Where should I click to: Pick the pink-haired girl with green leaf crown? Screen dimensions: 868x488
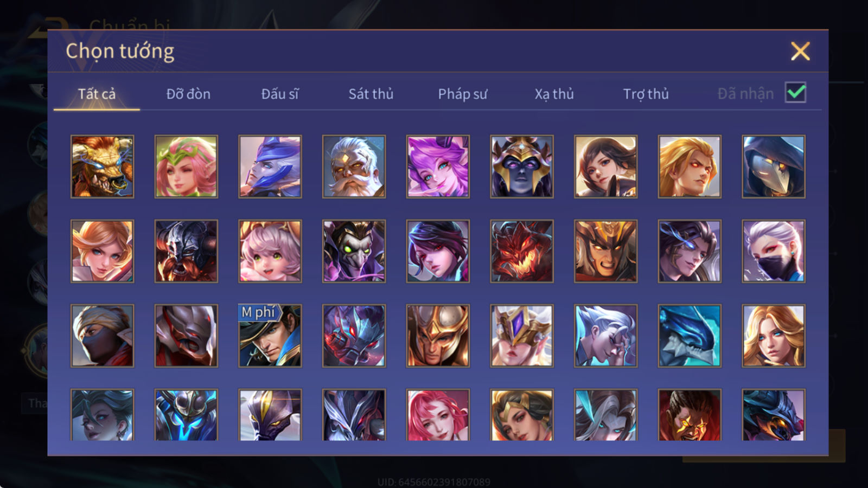pyautogui.click(x=186, y=166)
